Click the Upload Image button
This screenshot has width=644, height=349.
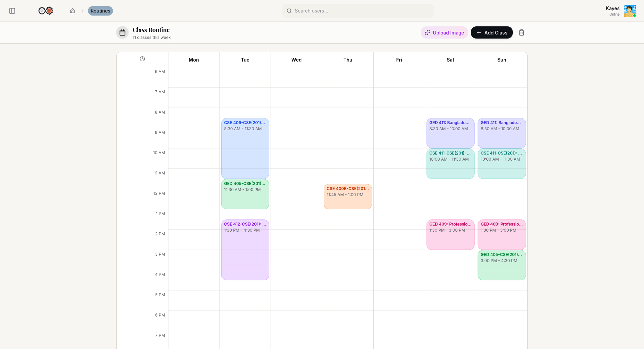coord(444,33)
